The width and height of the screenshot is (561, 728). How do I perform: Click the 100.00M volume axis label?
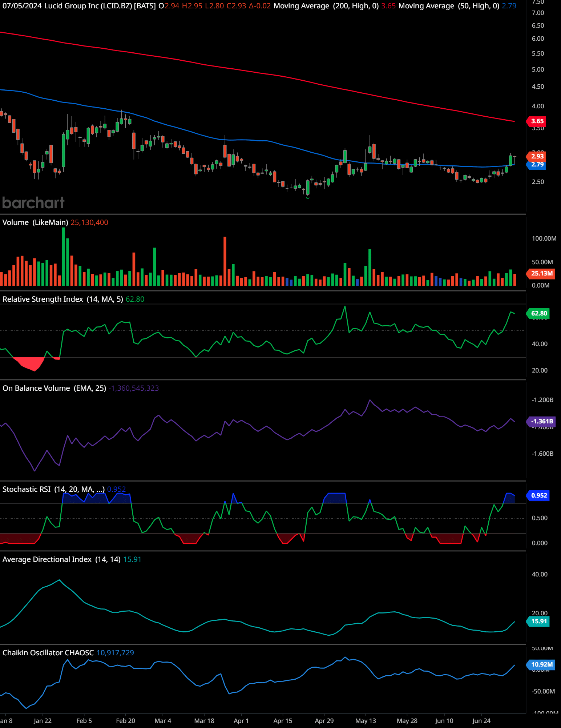pyautogui.click(x=544, y=238)
